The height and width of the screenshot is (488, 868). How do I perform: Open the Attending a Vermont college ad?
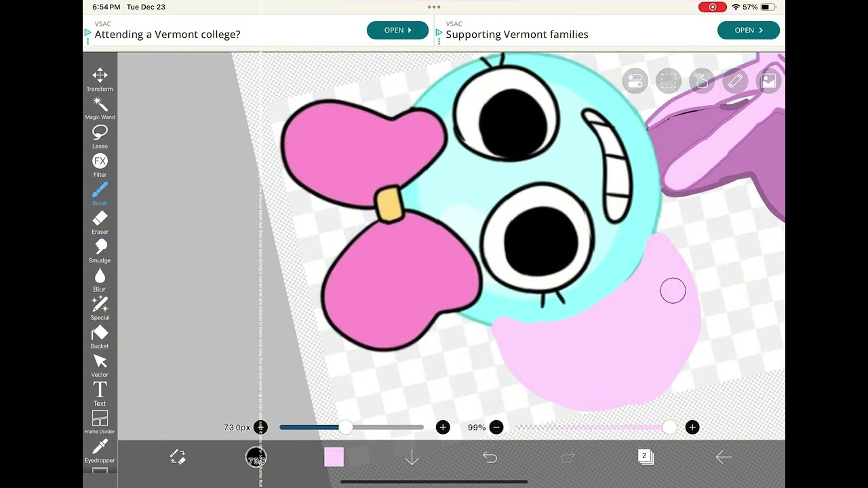(397, 30)
